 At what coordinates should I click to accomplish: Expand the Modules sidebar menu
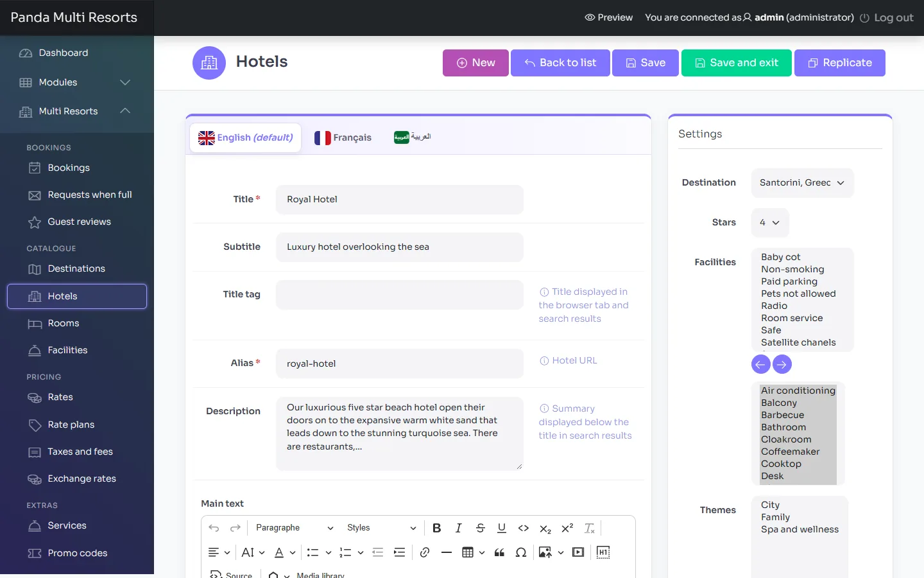point(77,82)
